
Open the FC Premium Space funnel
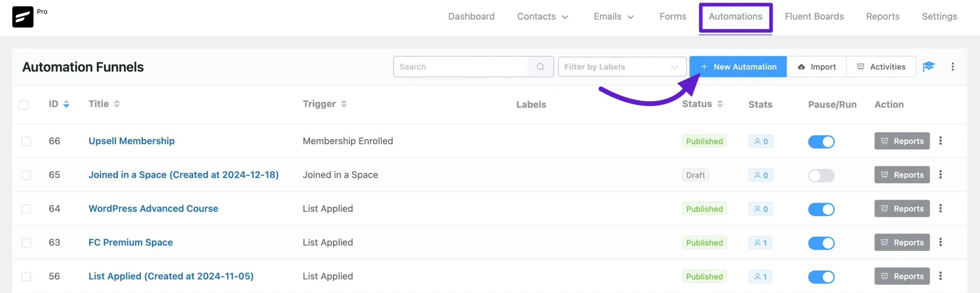coord(131,243)
